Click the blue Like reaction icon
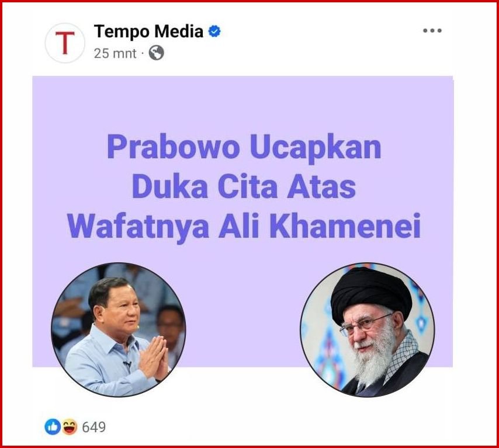 53,427
